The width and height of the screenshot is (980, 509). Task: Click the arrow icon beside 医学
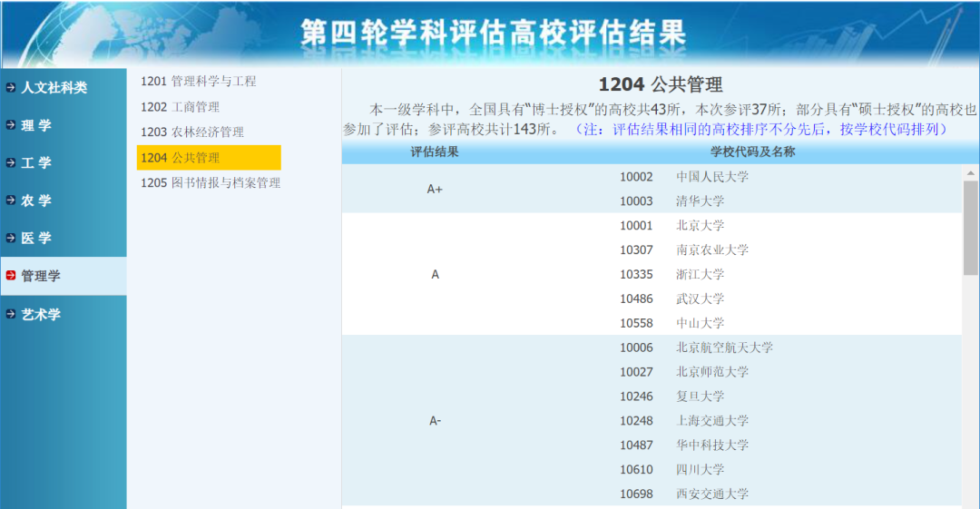pos(11,238)
